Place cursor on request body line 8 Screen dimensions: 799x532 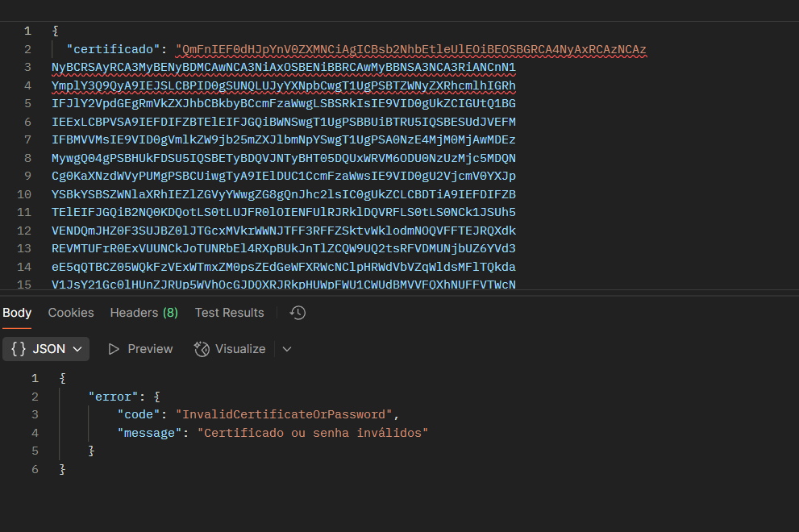(x=283, y=158)
